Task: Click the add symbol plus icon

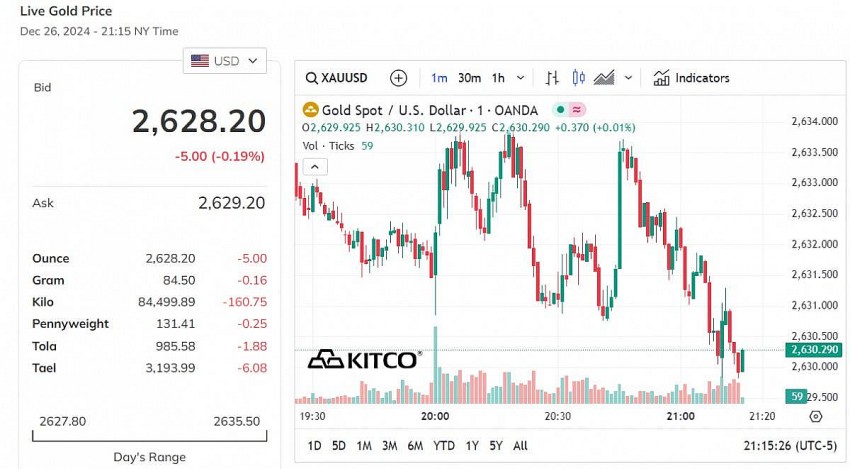Action: 399,78
